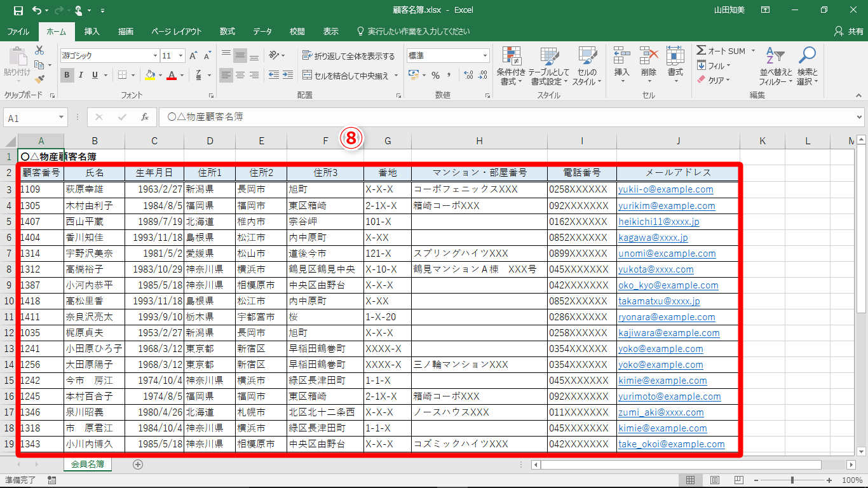This screenshot has height=488, width=868.
Task: Open the Name Box A1 dropdown arrow
Action: point(62,118)
